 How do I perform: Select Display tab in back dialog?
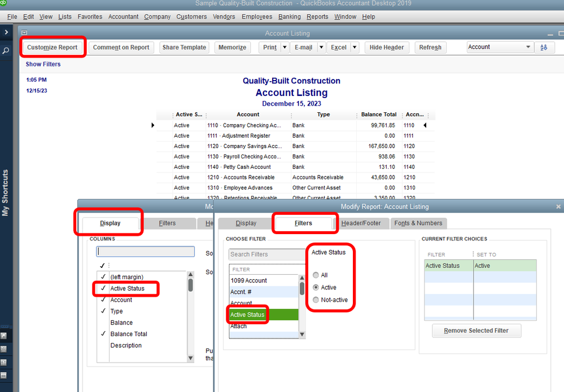click(110, 223)
